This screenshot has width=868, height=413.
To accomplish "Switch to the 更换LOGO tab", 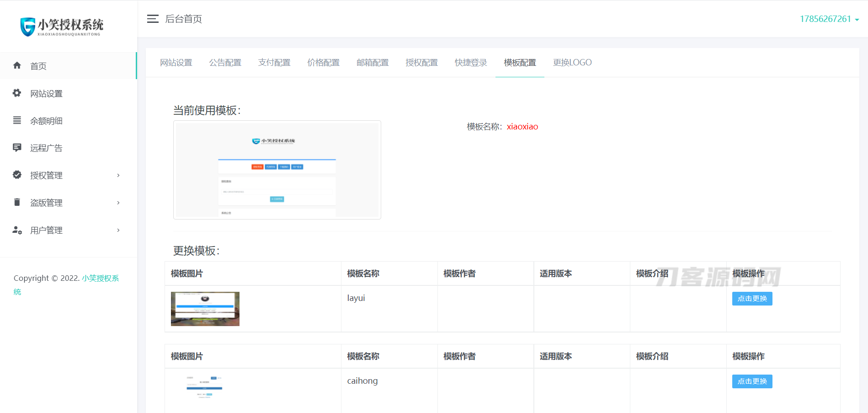I will (572, 63).
